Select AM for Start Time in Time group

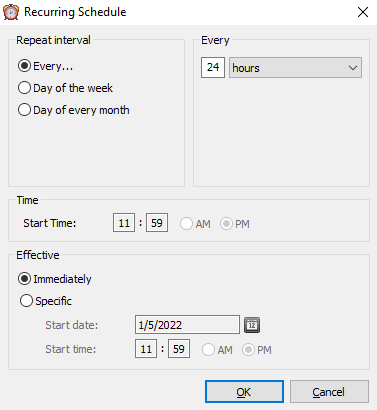(x=195, y=224)
